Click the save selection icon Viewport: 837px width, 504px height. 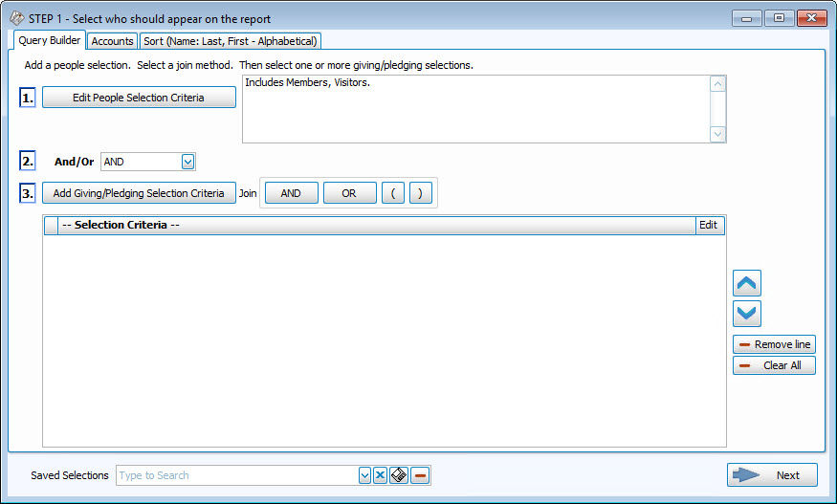(399, 475)
